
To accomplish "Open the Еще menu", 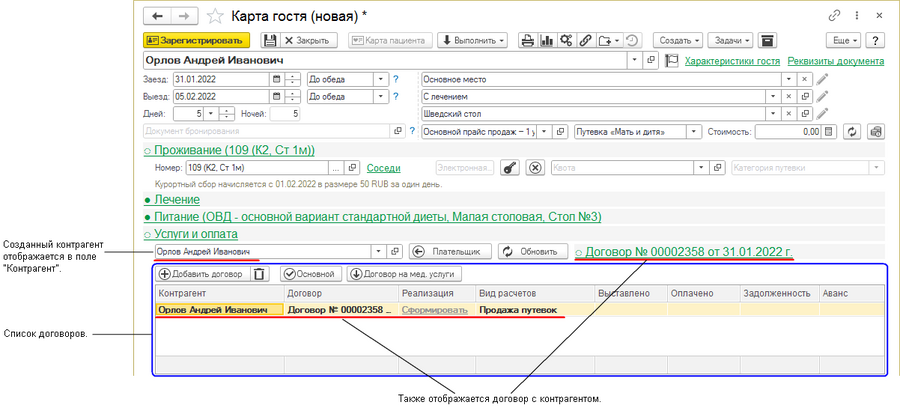I will click(x=841, y=41).
